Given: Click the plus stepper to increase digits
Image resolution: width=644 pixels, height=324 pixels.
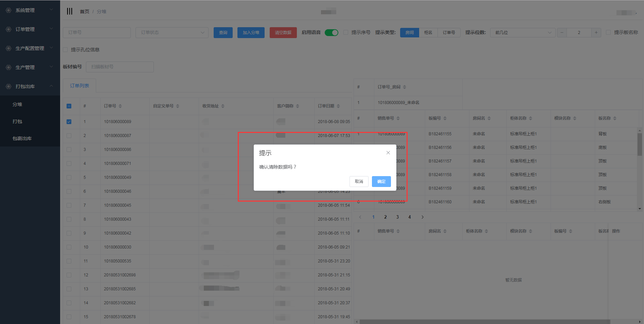Looking at the screenshot, I should coord(596,33).
